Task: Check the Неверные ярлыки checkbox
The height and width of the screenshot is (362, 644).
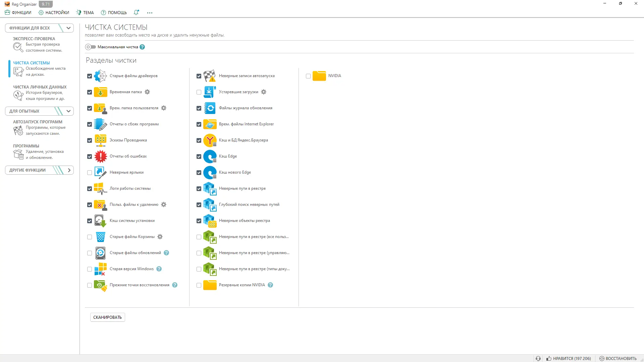Action: click(x=90, y=173)
